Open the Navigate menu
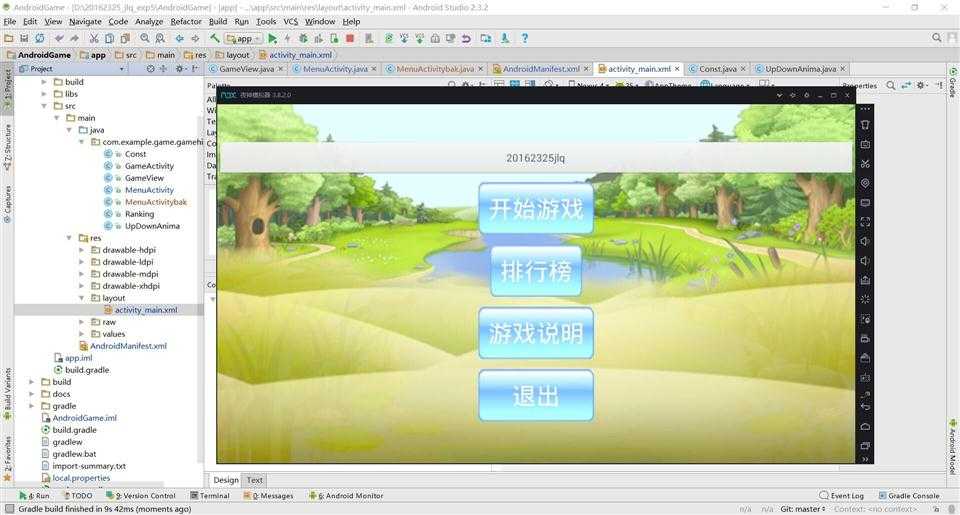Screen dimensions: 960x515 [x=85, y=21]
